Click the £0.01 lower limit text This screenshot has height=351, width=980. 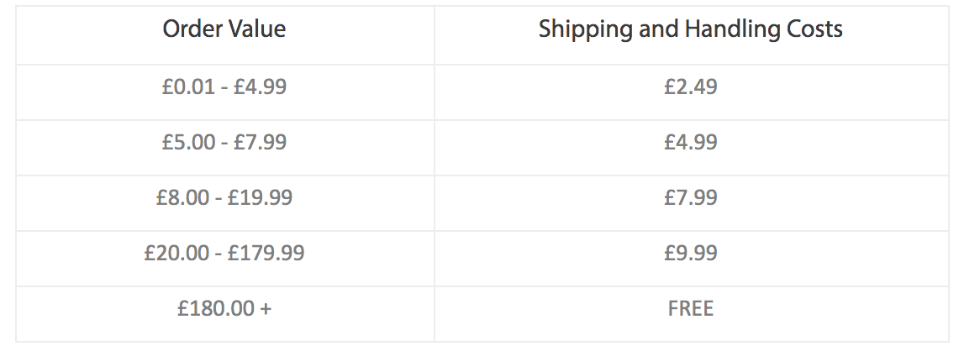(x=189, y=86)
